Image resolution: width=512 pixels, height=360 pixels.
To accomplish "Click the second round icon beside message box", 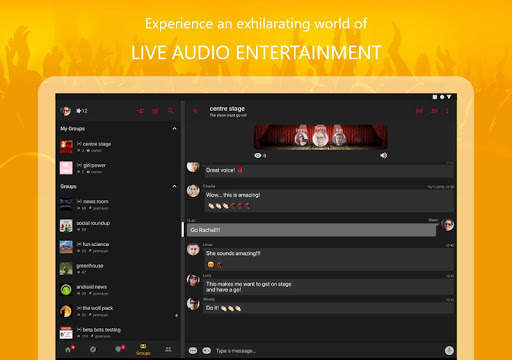I will [207, 350].
